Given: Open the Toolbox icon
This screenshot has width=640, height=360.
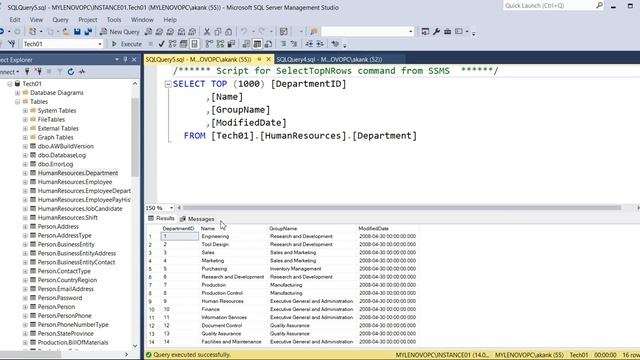Looking at the screenshot, I should tap(447, 31).
